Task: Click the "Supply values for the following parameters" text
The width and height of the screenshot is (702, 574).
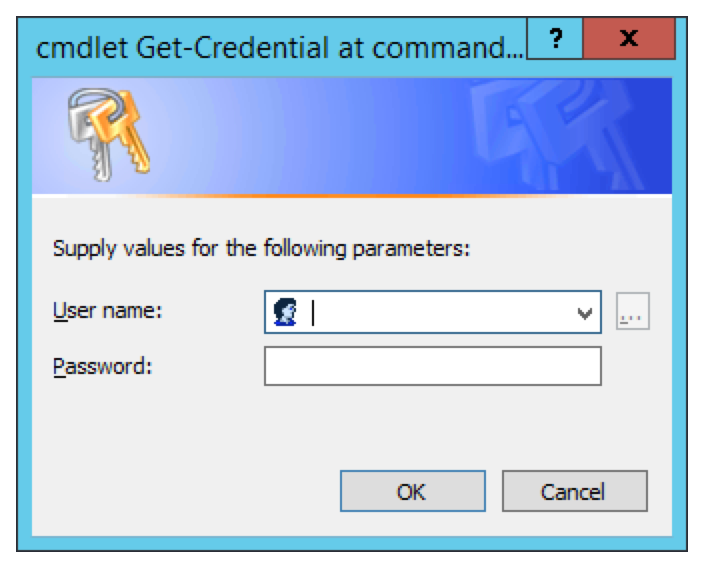Action: tap(261, 248)
